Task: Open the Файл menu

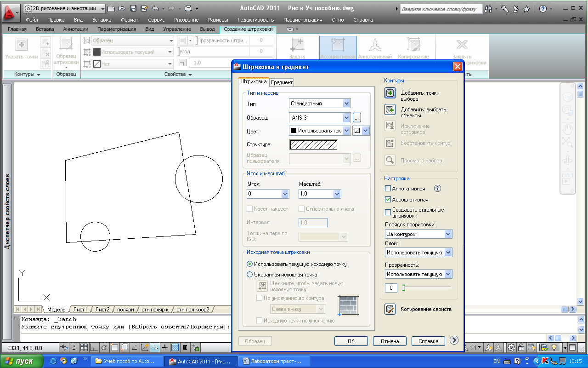Action: (32, 20)
